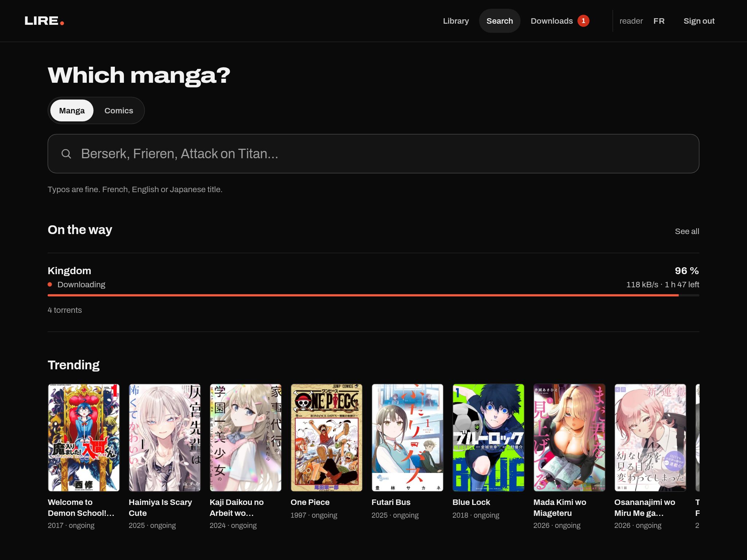Screen dimensions: 747x560
Task: Click the 118 kB/s · 1 h 47 left text
Action: (x=662, y=284)
